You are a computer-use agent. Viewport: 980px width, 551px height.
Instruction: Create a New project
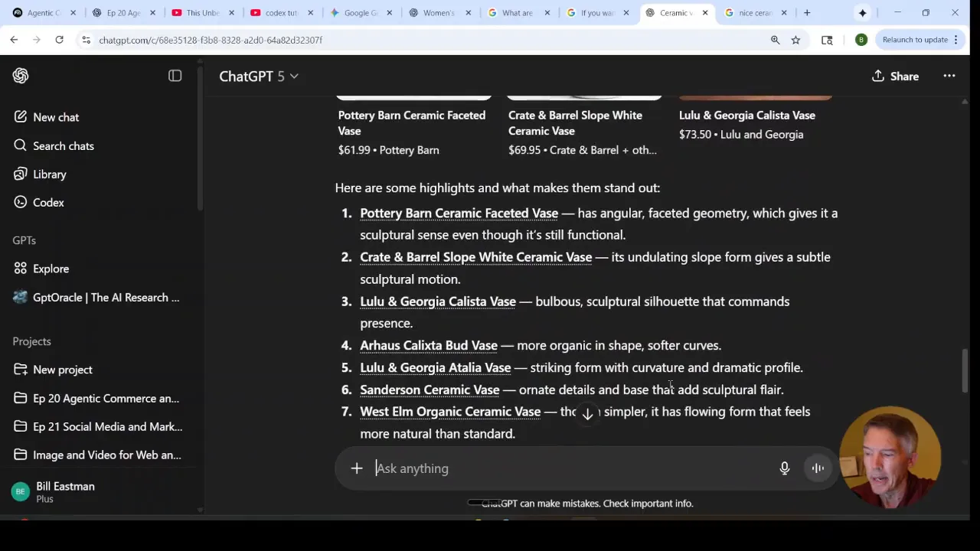[x=63, y=370]
